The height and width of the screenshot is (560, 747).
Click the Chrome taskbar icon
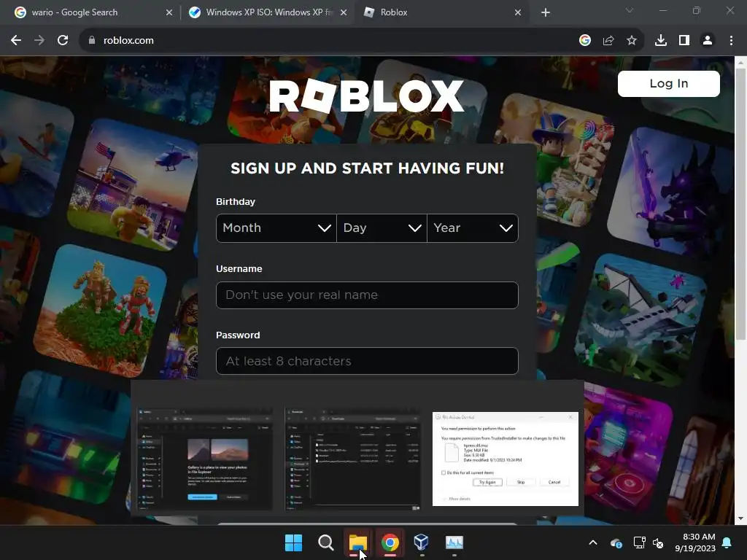(390, 542)
